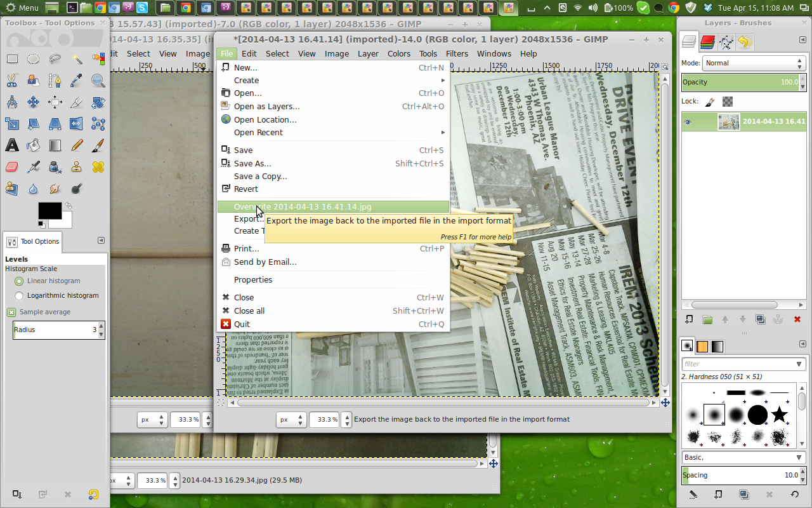Activate the Blur/Sharpen droplet tool
Viewport: 812px width, 508px height.
(x=34, y=189)
